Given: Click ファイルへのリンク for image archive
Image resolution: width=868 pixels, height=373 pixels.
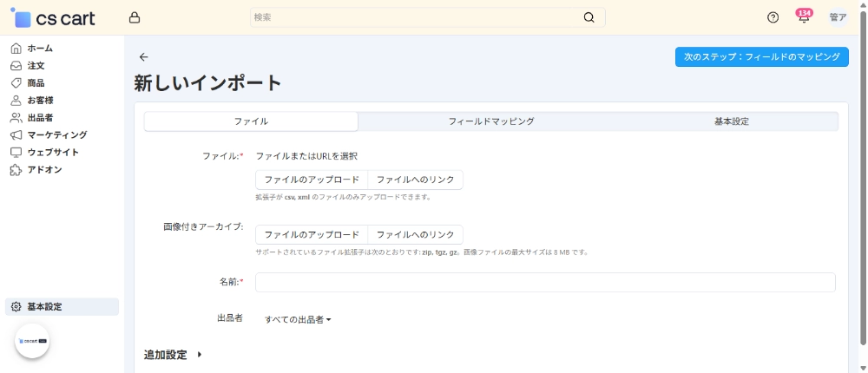Looking at the screenshot, I should point(415,234).
